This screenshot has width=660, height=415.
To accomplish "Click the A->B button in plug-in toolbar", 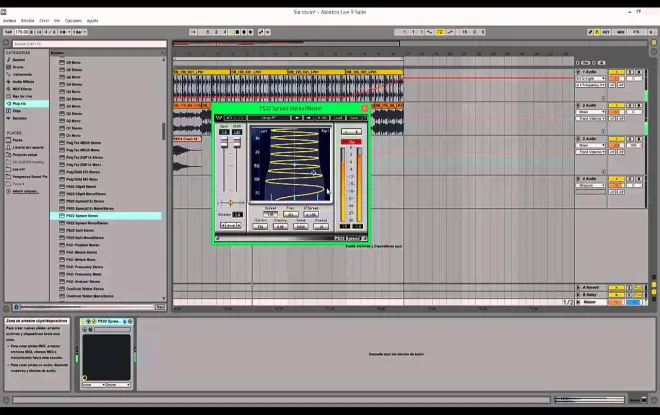I will coord(322,118).
